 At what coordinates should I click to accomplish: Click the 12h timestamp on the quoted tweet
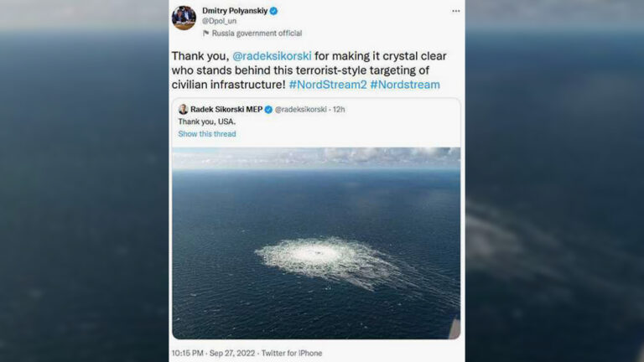339,110
